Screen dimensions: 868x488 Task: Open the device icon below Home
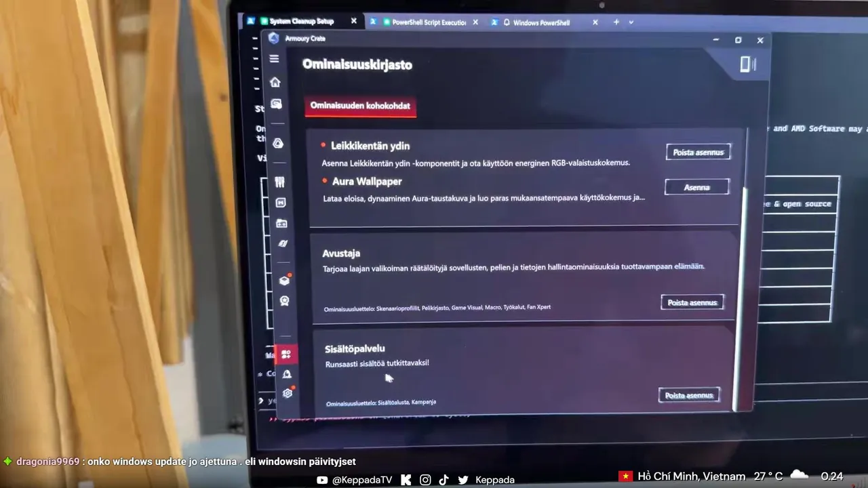coord(276,104)
